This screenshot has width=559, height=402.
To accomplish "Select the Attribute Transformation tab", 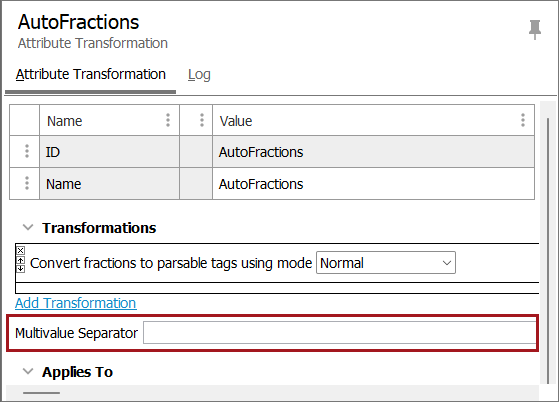I will 91,74.
